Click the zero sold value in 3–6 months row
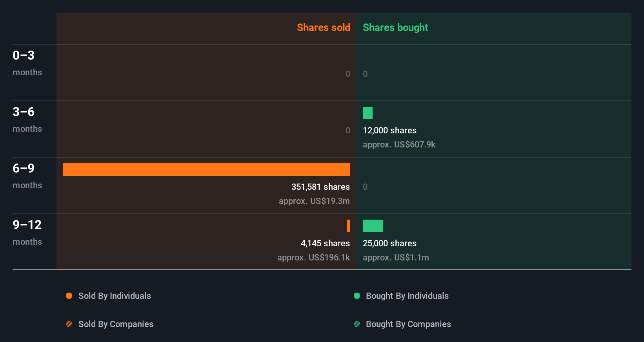The height and width of the screenshot is (342, 644). (348, 131)
